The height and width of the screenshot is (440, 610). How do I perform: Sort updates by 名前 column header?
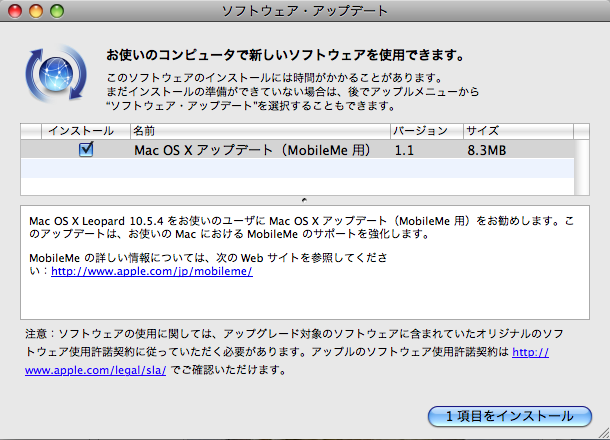tap(260, 131)
